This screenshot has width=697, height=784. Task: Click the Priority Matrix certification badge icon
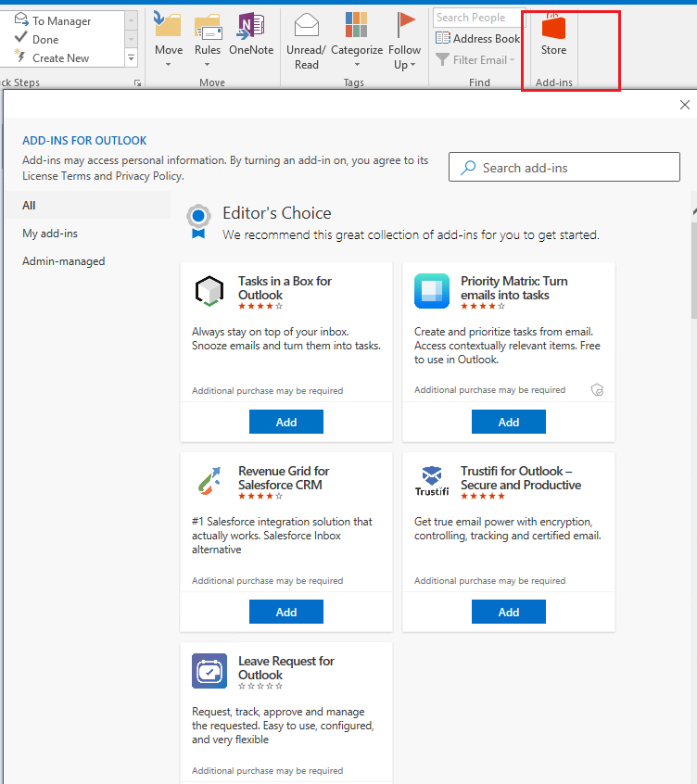coord(597,390)
